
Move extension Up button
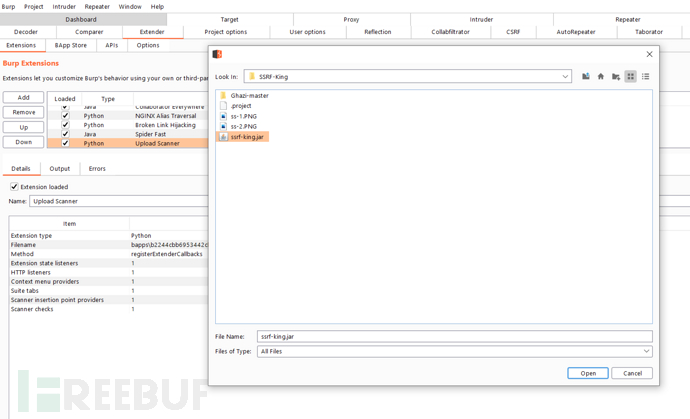(23, 127)
